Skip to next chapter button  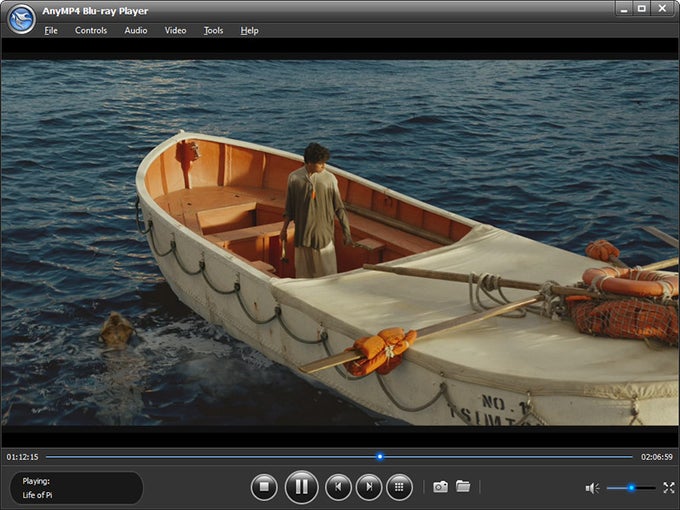369,487
